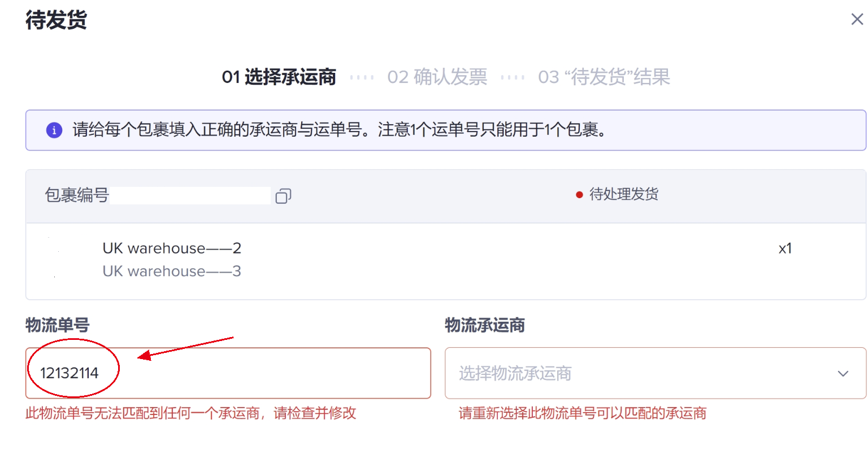Select the 包裹编号 label
This screenshot has width=868, height=450.
coord(77,195)
